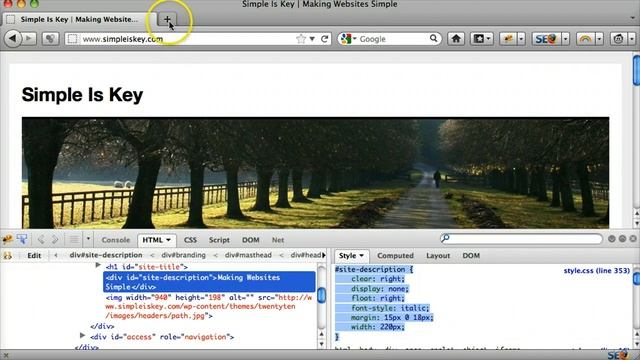Click the display: none CSS property
640x360 pixels.
[380, 289]
